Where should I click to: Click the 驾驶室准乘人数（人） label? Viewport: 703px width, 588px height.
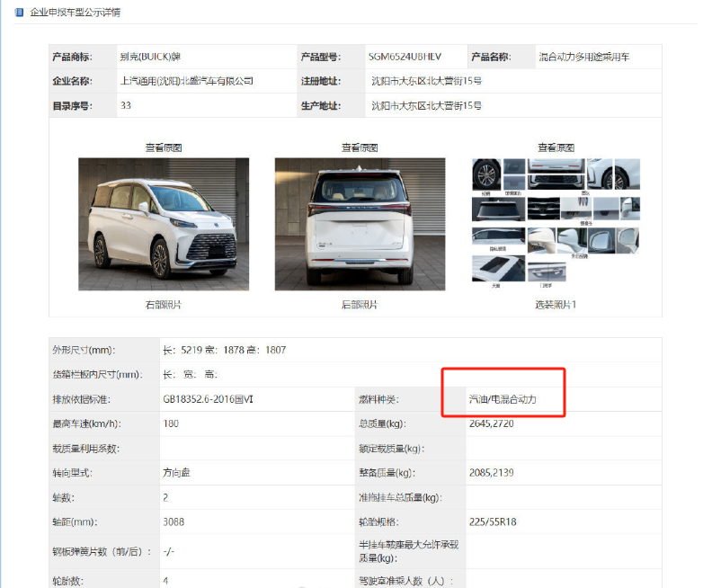coord(406,581)
